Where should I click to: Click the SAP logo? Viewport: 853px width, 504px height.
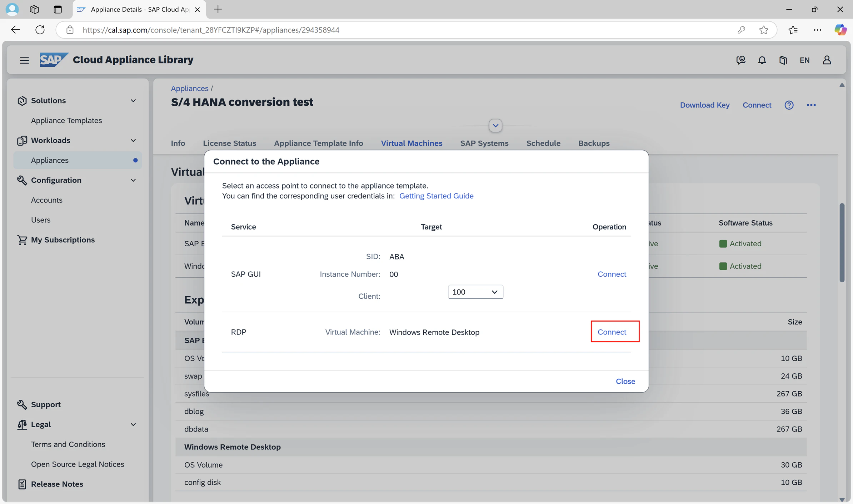54,60
